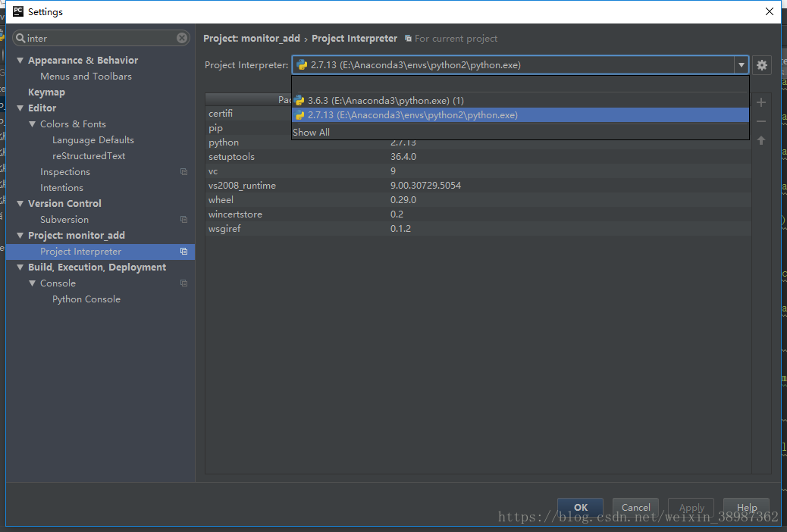Click project-level icon beside Subversion

(x=183, y=219)
